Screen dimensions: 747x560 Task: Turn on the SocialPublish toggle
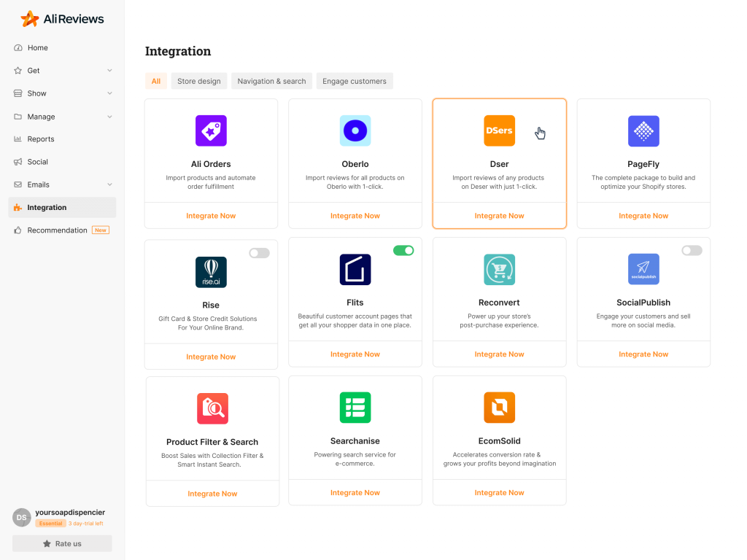tap(692, 251)
